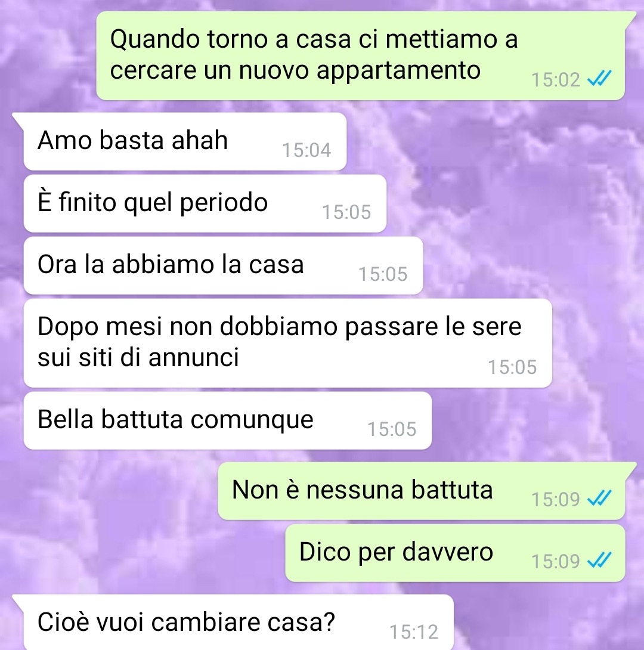The width and height of the screenshot is (644, 650).
Task: Select 'Dopo mesi non dobbiamo passare' message
Action: (x=287, y=343)
